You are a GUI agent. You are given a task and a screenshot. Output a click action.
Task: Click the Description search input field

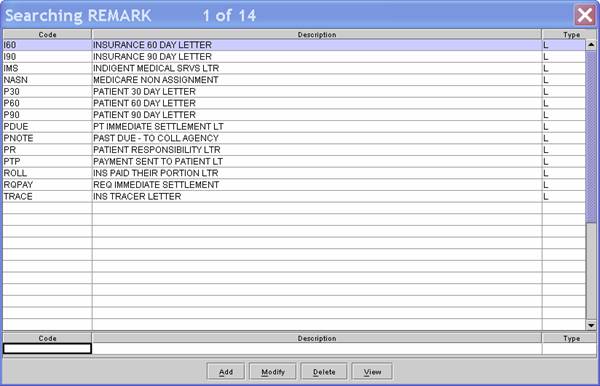pos(317,349)
